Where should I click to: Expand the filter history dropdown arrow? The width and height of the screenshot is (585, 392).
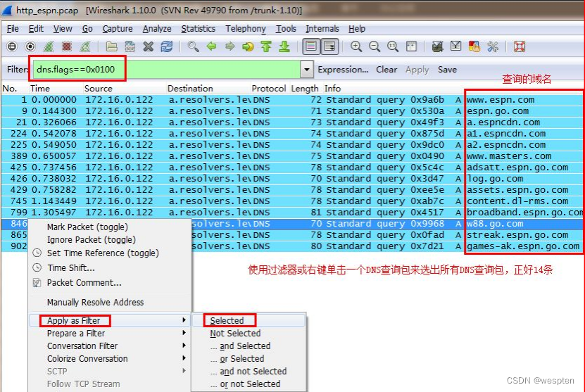(x=307, y=70)
